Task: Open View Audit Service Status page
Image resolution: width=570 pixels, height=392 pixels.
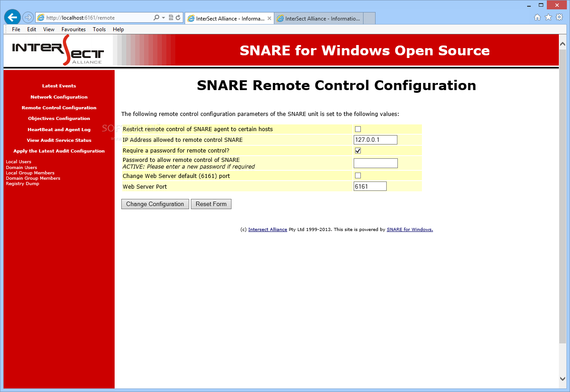Action: point(59,140)
